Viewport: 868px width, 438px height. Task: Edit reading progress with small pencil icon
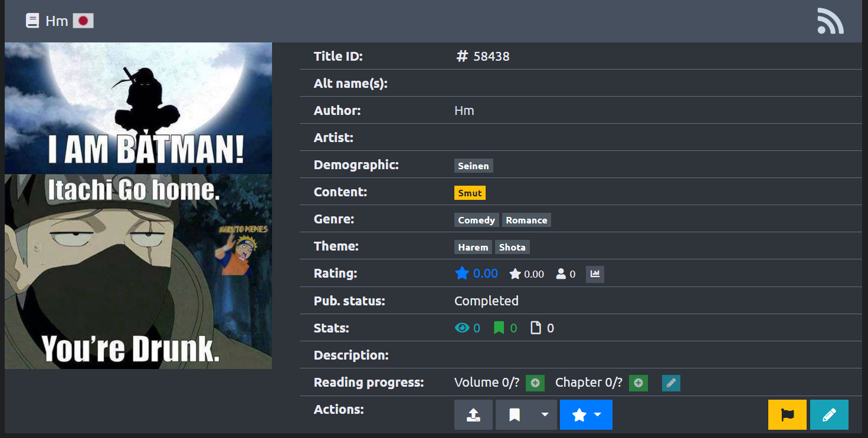671,383
